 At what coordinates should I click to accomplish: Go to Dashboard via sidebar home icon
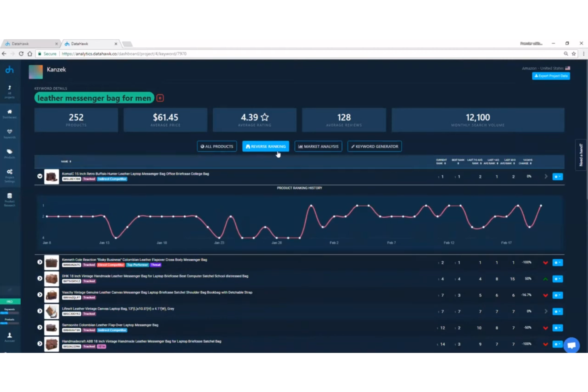10,114
